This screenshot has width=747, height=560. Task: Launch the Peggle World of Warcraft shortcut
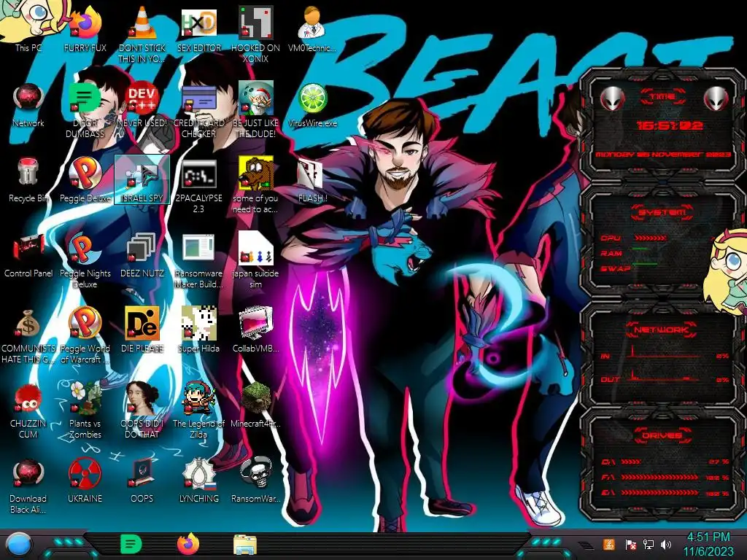85,335
